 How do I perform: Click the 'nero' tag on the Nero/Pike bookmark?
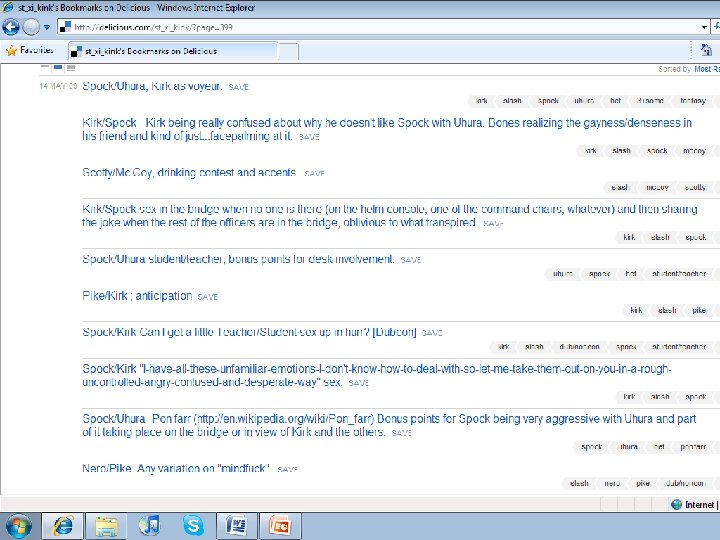tap(612, 483)
